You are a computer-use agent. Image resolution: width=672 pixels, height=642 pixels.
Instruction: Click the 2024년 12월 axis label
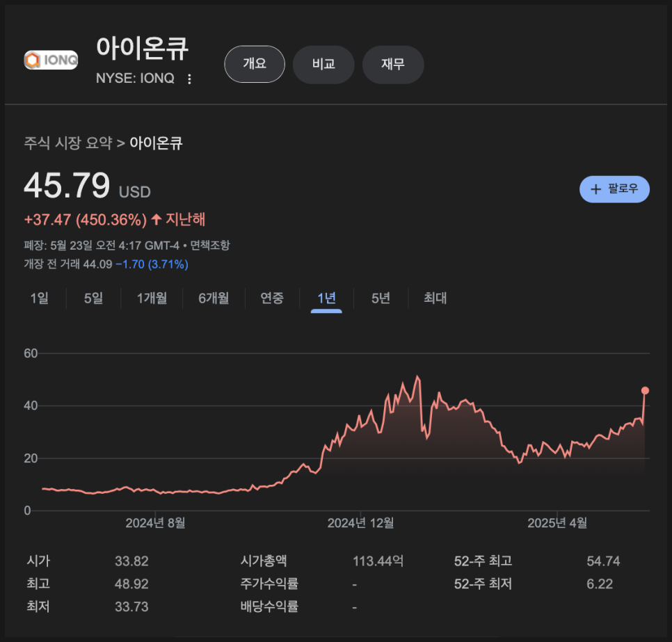pos(360,523)
